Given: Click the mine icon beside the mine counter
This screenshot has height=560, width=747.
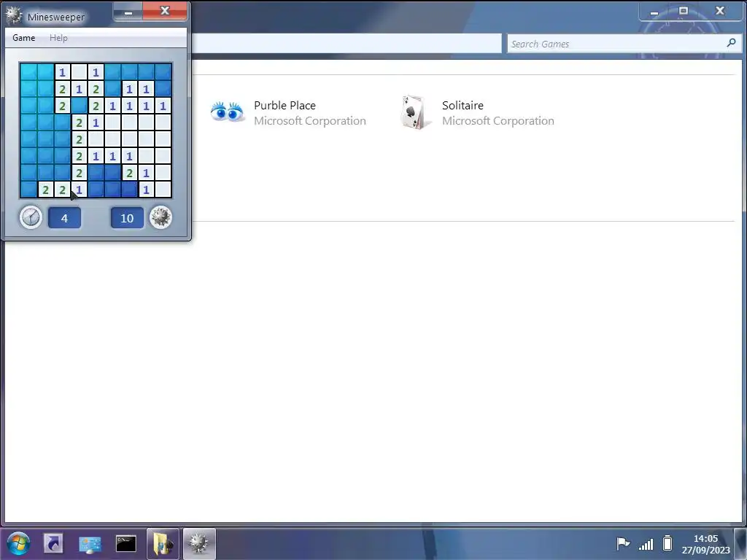Looking at the screenshot, I should coord(161,217).
